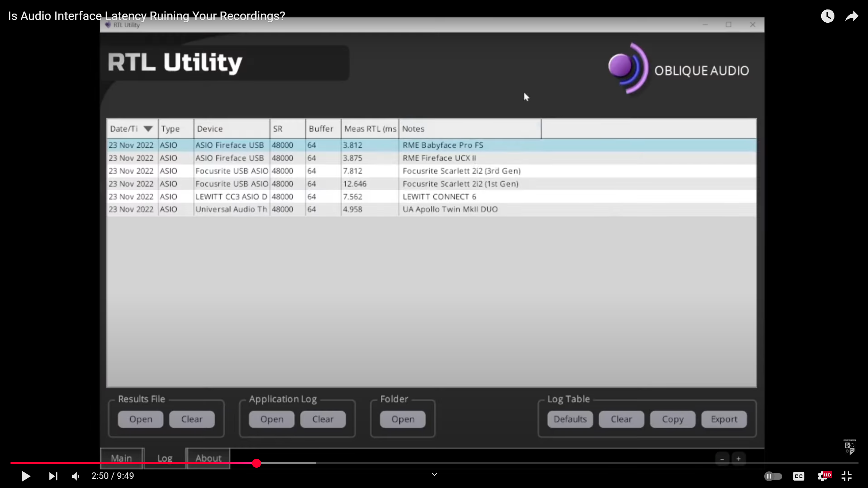Viewport: 868px width, 488px height.
Task: Clear the Log Table
Action: (x=622, y=419)
